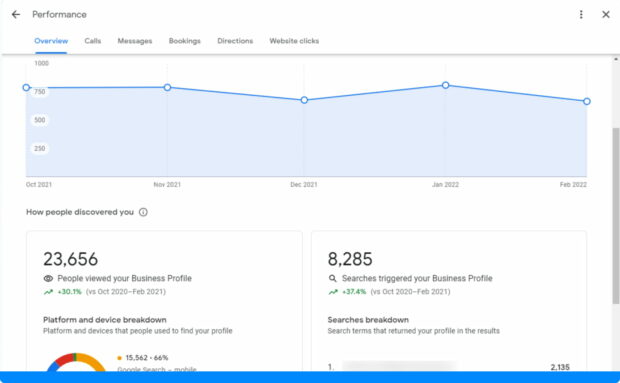Click the magnifier icon next to Searches triggered
The height and width of the screenshot is (383, 620).
pos(333,279)
